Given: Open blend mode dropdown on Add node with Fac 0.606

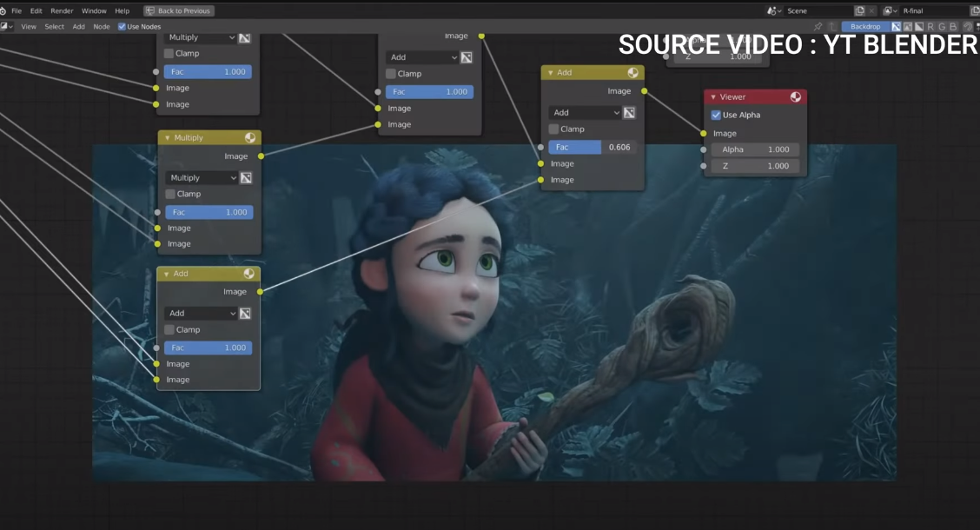Looking at the screenshot, I should click(585, 112).
